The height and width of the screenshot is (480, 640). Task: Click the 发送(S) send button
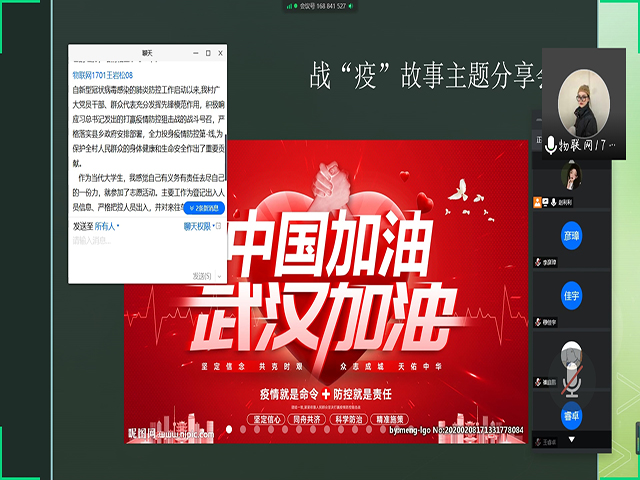pos(202,276)
